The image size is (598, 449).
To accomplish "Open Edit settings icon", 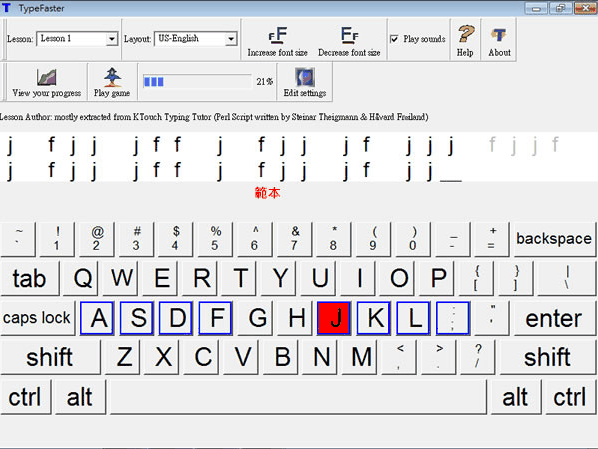I will (x=305, y=77).
